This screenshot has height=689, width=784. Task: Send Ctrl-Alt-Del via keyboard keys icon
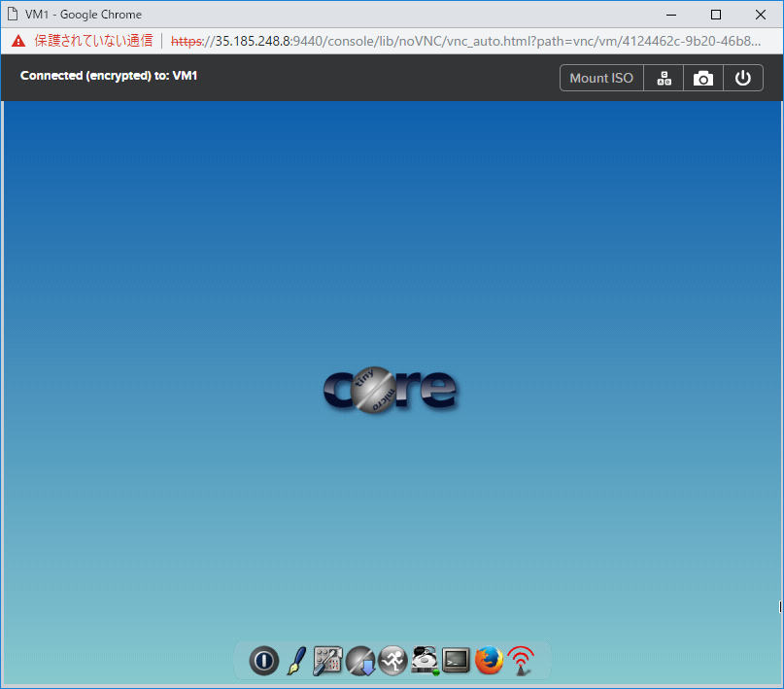point(664,78)
